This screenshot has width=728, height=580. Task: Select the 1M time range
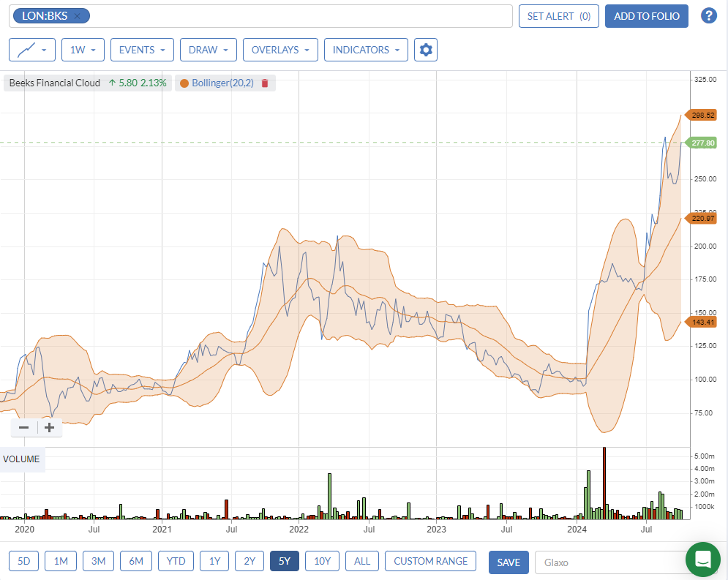tap(61, 561)
